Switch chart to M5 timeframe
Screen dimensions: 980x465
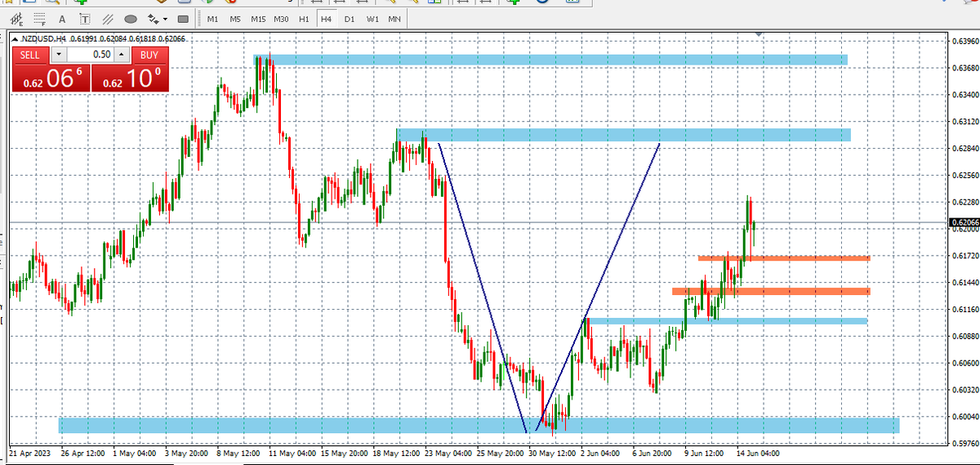[235, 19]
